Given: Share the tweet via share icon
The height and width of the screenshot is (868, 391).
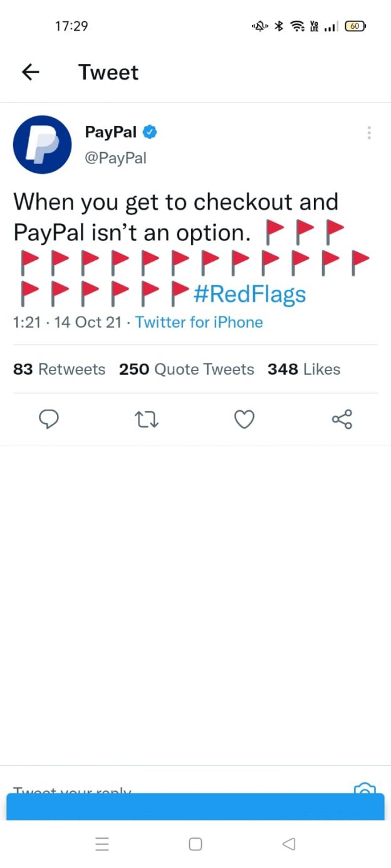Looking at the screenshot, I should [342, 419].
